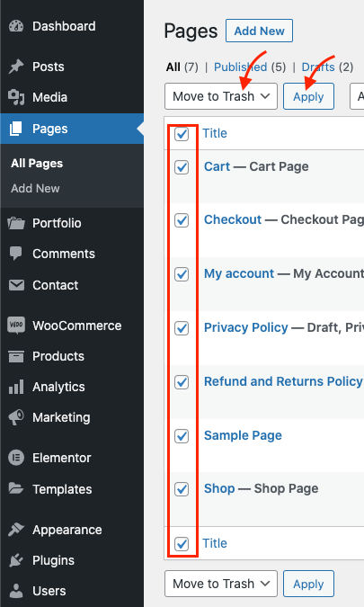Click the Plugins plug icon
Image resolution: width=364 pixels, height=607 pixels.
[16, 560]
